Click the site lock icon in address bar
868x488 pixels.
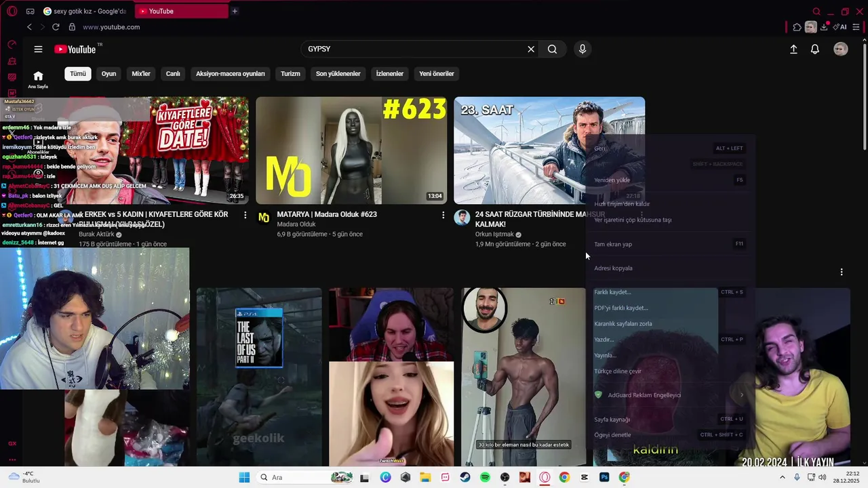[72, 27]
